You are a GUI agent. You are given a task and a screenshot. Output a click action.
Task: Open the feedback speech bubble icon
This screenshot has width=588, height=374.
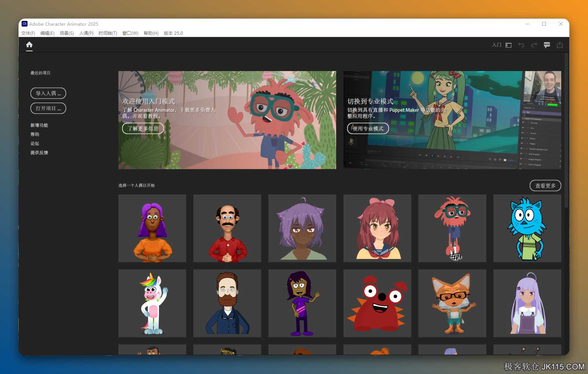click(547, 45)
